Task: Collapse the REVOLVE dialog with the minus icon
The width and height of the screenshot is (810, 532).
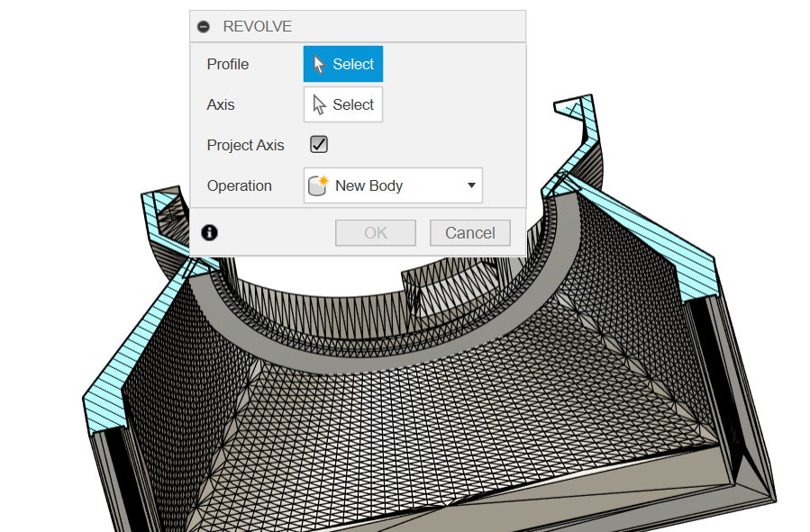Action: [204, 26]
